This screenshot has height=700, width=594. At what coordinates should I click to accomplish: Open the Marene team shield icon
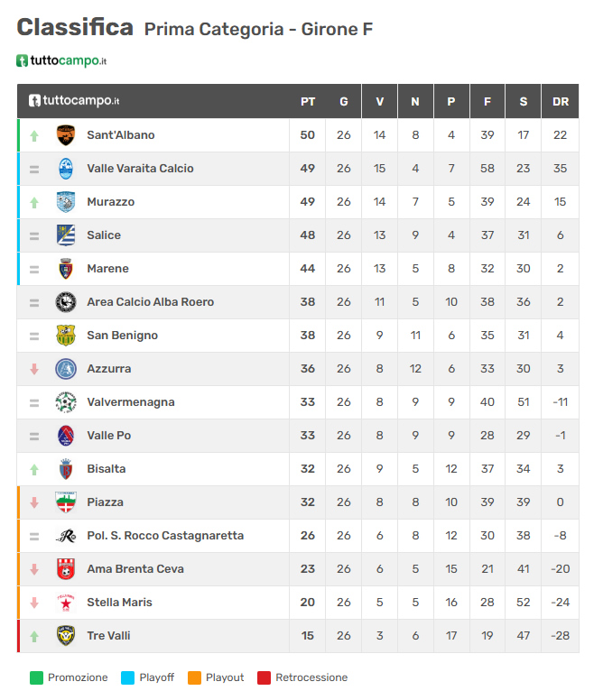pos(66,269)
